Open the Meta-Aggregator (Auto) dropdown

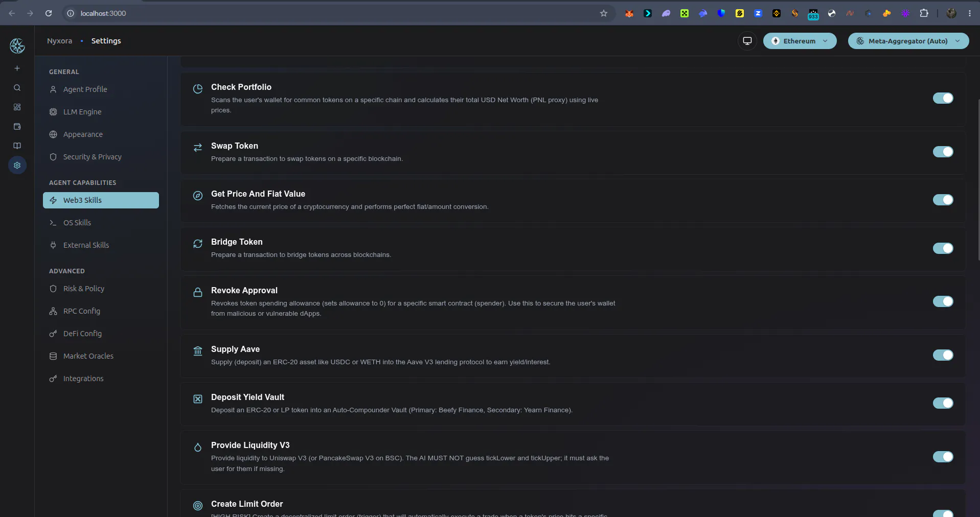(908, 41)
